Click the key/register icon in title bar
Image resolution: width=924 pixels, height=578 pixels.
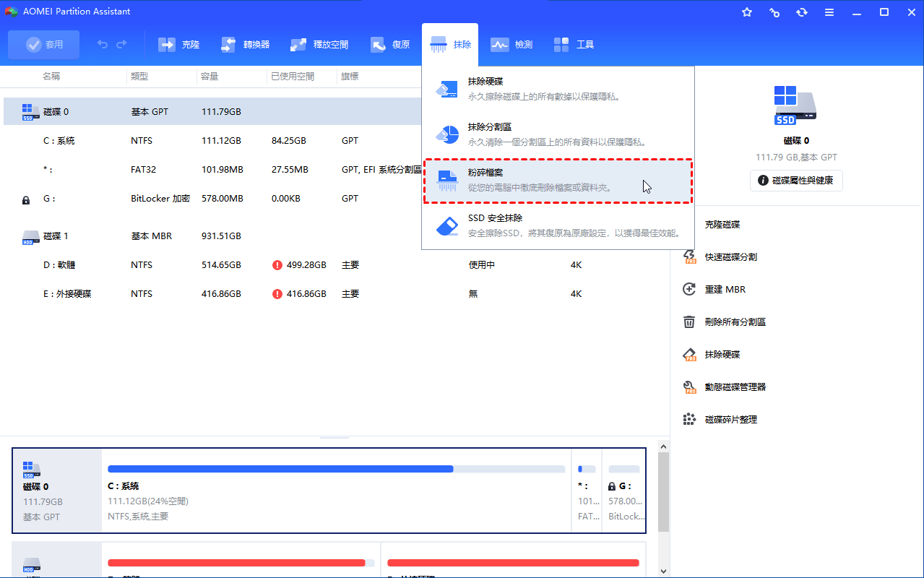click(x=774, y=12)
